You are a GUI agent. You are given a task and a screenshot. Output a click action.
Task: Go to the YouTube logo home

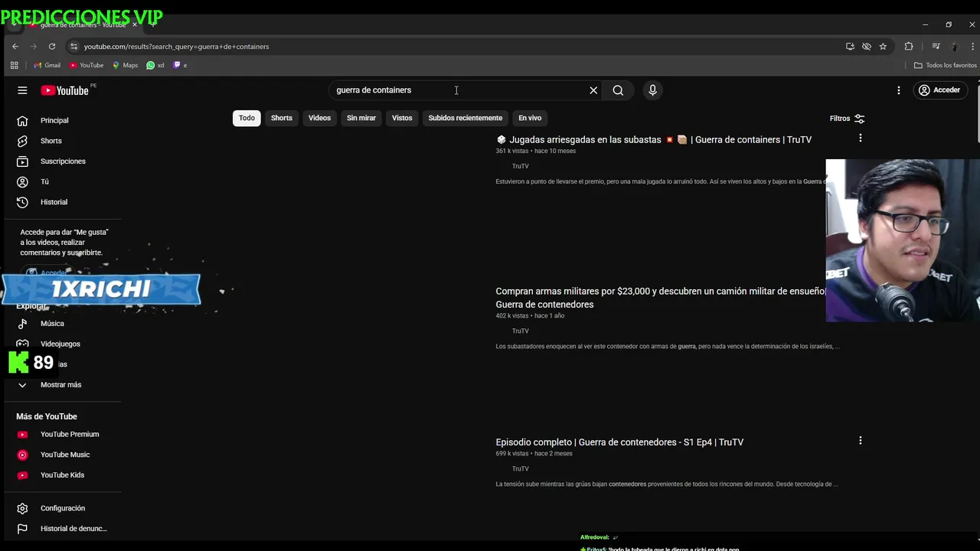pyautogui.click(x=66, y=90)
